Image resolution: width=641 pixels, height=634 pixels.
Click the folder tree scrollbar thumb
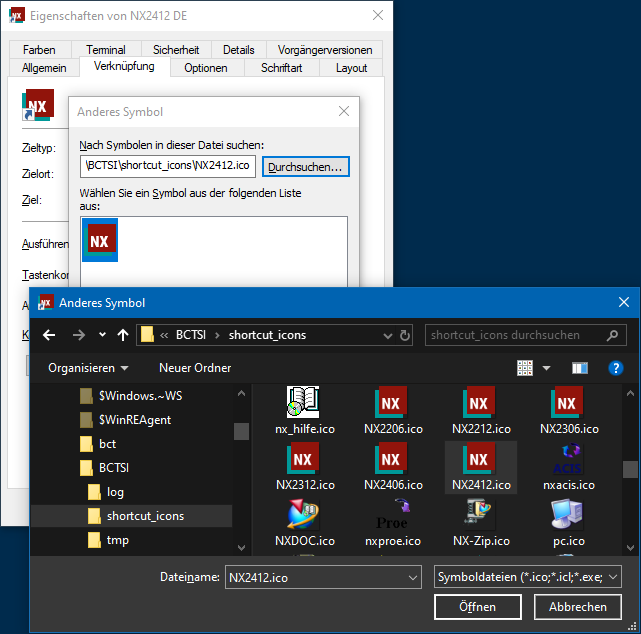click(x=241, y=431)
